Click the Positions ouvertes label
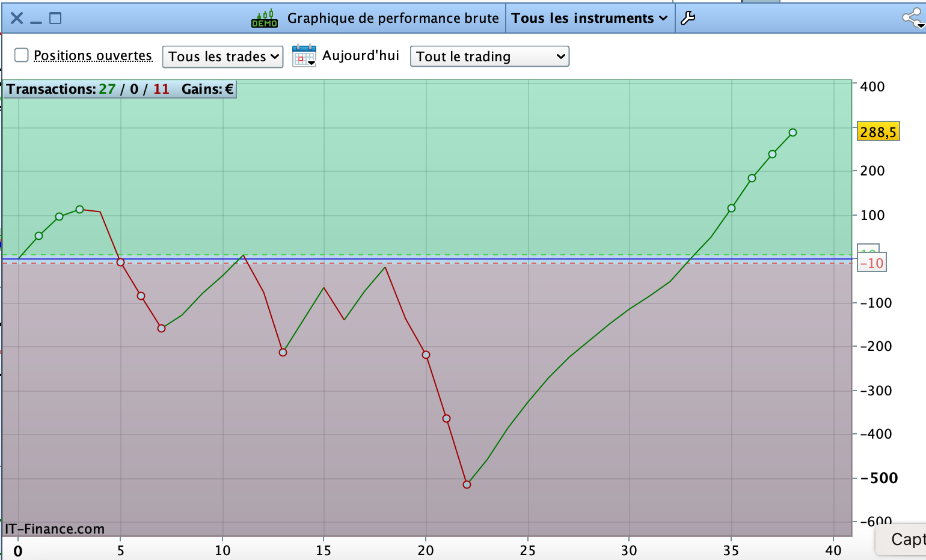Screen dimensions: 926x560 tap(93, 55)
